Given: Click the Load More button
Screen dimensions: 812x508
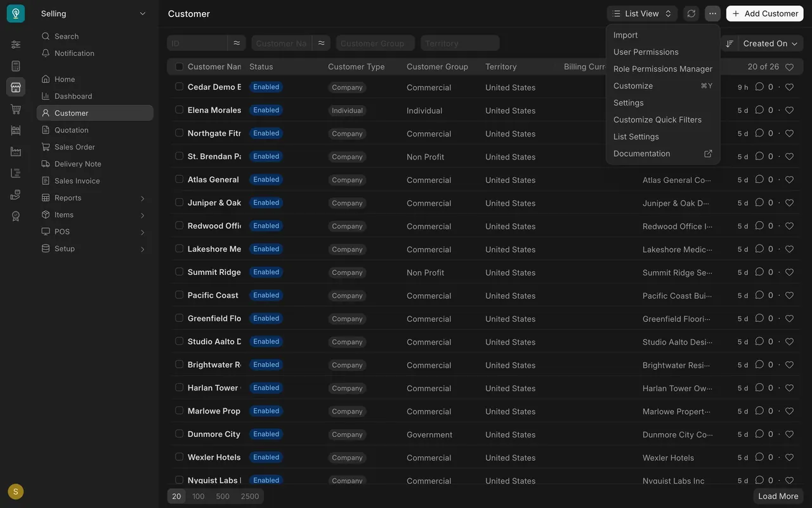Looking at the screenshot, I should (x=778, y=497).
